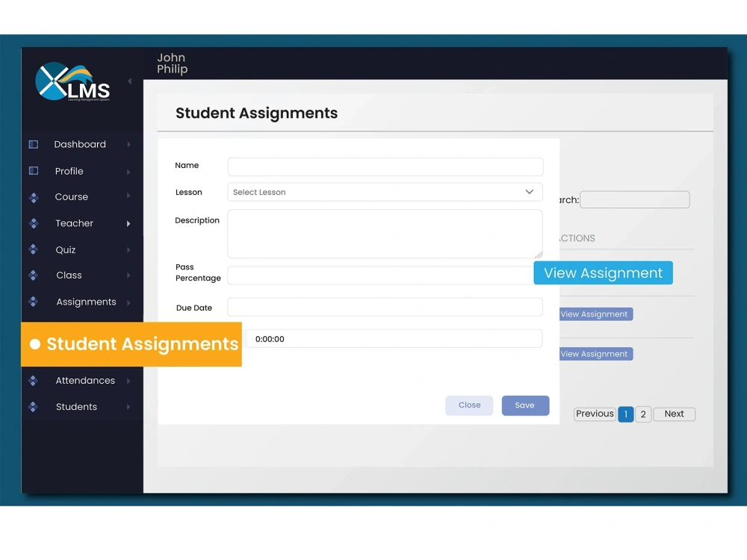
Task: Open Assignments in the sidebar
Action: pyautogui.click(x=86, y=302)
